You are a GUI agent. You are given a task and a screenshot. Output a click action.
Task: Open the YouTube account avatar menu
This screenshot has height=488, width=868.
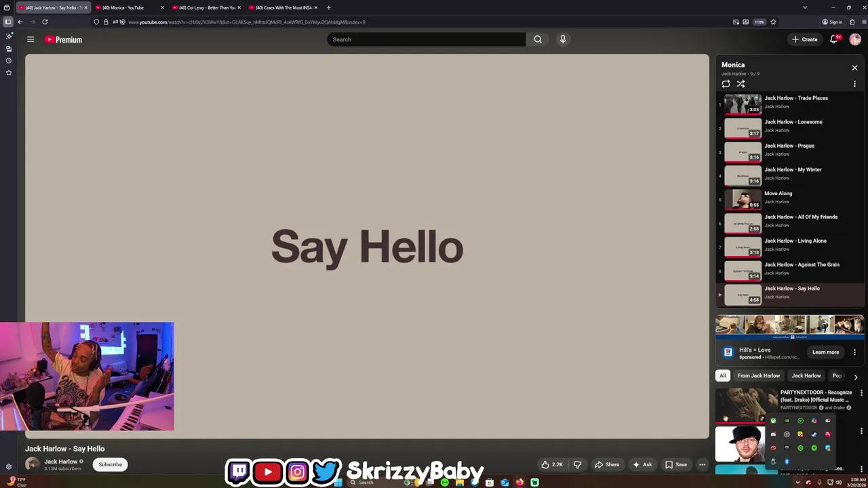pos(855,39)
